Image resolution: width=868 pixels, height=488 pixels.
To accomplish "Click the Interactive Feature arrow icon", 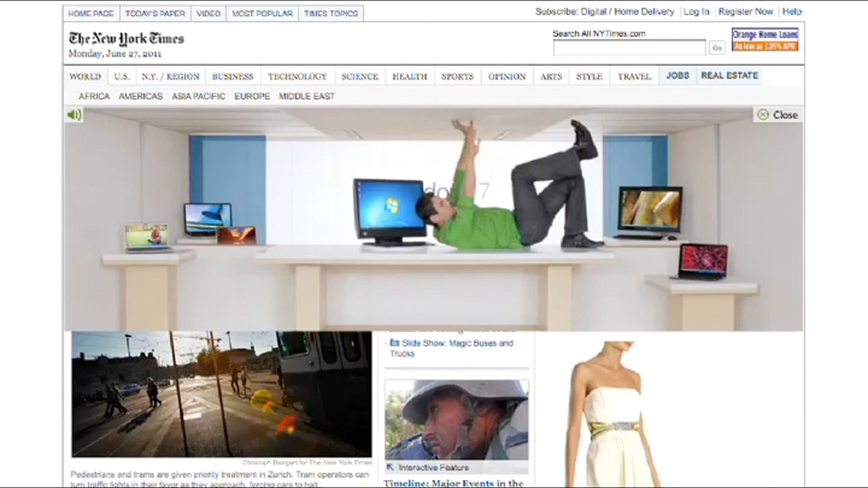I will [391, 467].
